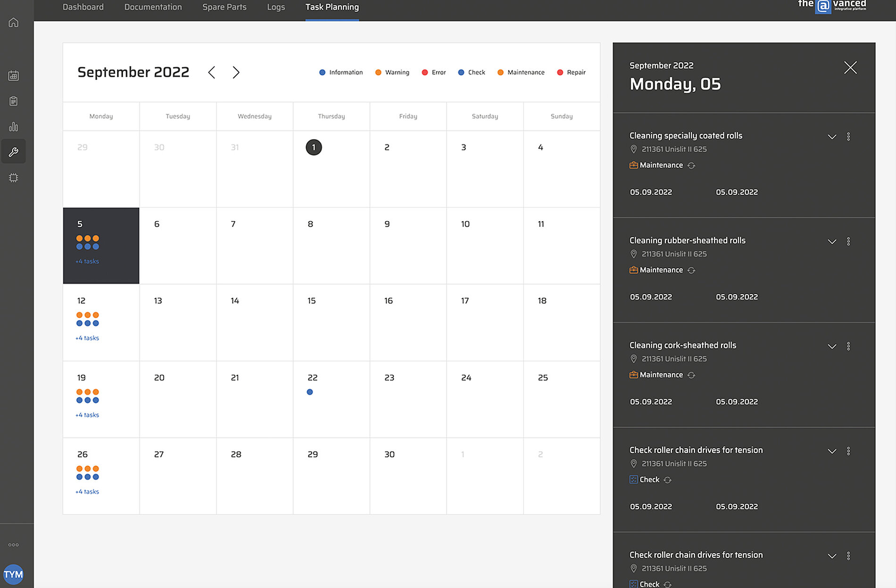Image resolution: width=896 pixels, height=588 pixels.
Task: Open the +4 tasks link on September 12
Action: [87, 338]
